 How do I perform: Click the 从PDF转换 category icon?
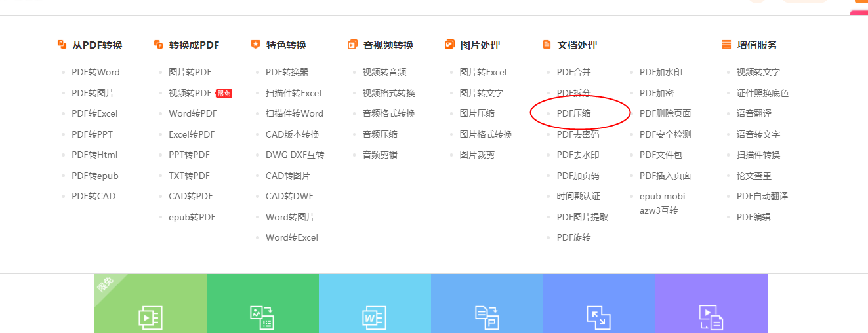62,45
